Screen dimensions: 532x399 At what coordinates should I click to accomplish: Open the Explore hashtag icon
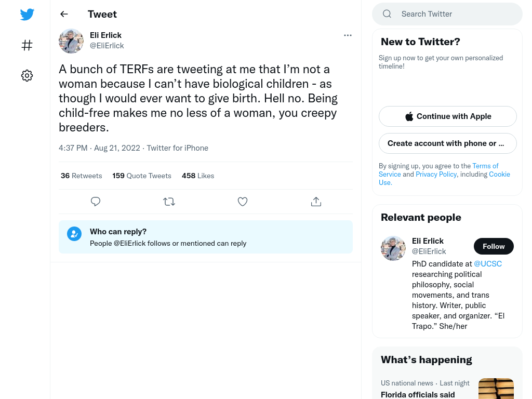(27, 45)
